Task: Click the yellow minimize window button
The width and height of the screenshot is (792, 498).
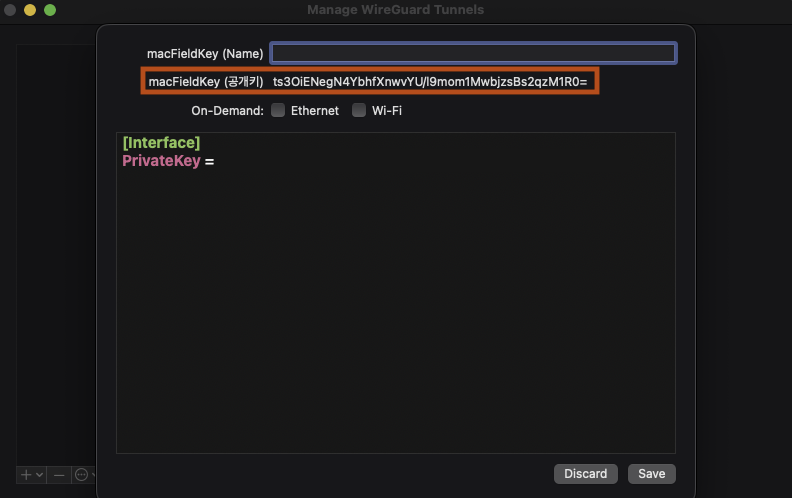Action: [x=30, y=10]
